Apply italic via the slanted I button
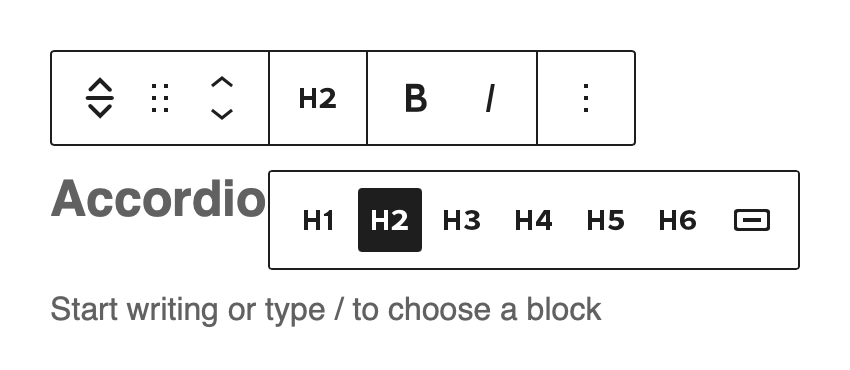The width and height of the screenshot is (850, 370). [x=490, y=99]
